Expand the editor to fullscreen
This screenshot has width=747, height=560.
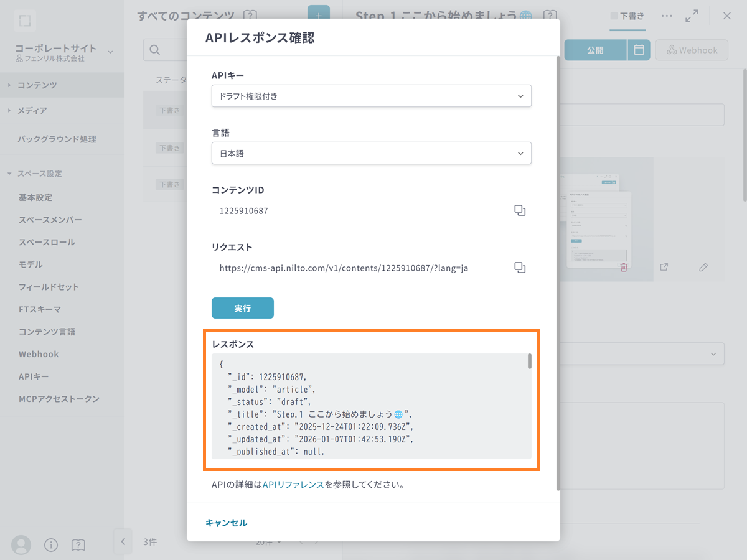coord(692,16)
